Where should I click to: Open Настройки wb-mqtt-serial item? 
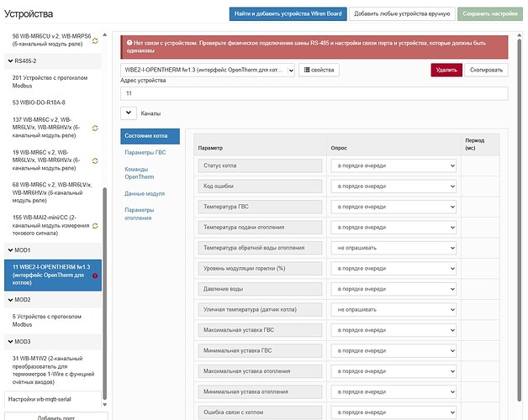[53, 400]
